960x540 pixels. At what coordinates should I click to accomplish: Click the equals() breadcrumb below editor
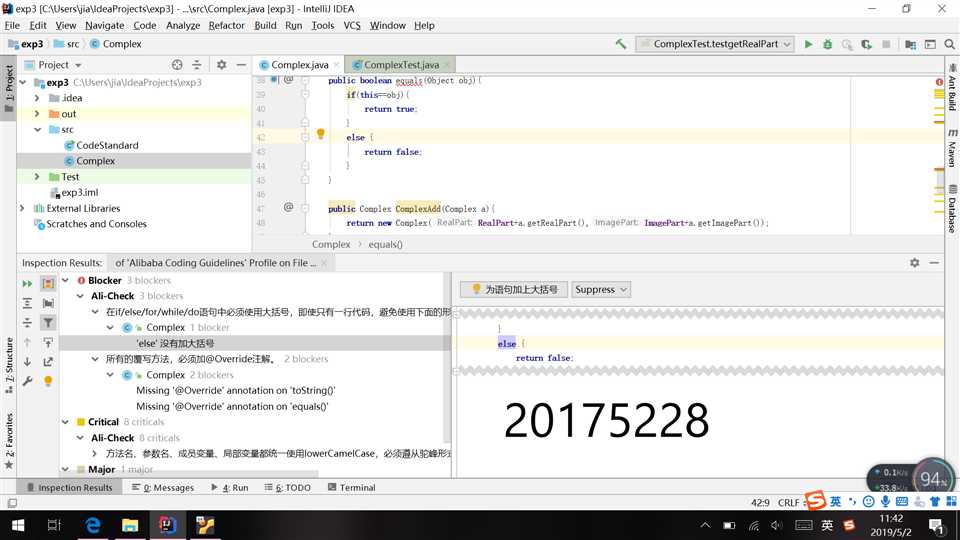[x=385, y=244]
